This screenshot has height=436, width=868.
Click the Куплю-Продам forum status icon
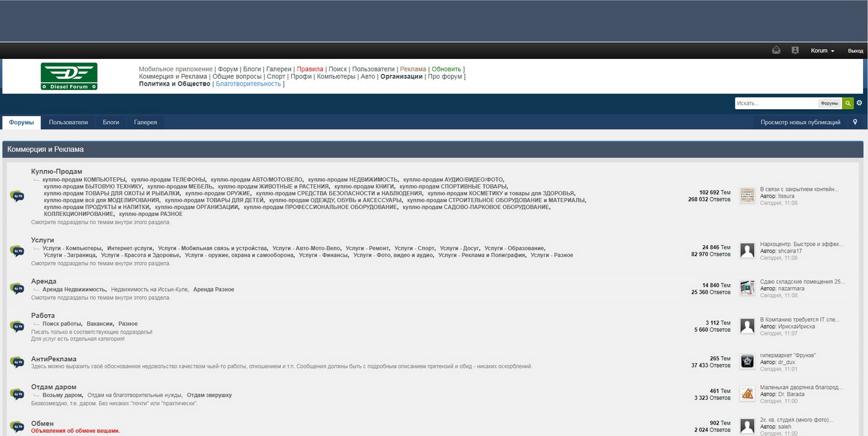click(17, 197)
